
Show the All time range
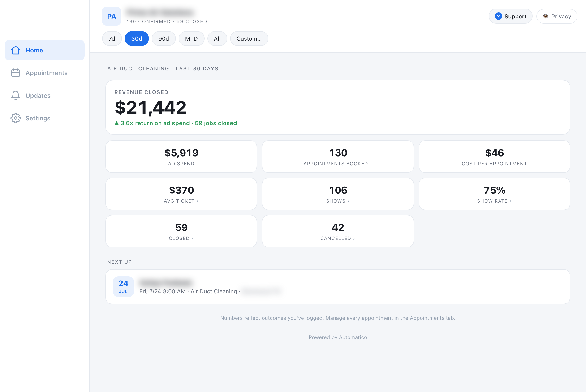pyautogui.click(x=217, y=38)
